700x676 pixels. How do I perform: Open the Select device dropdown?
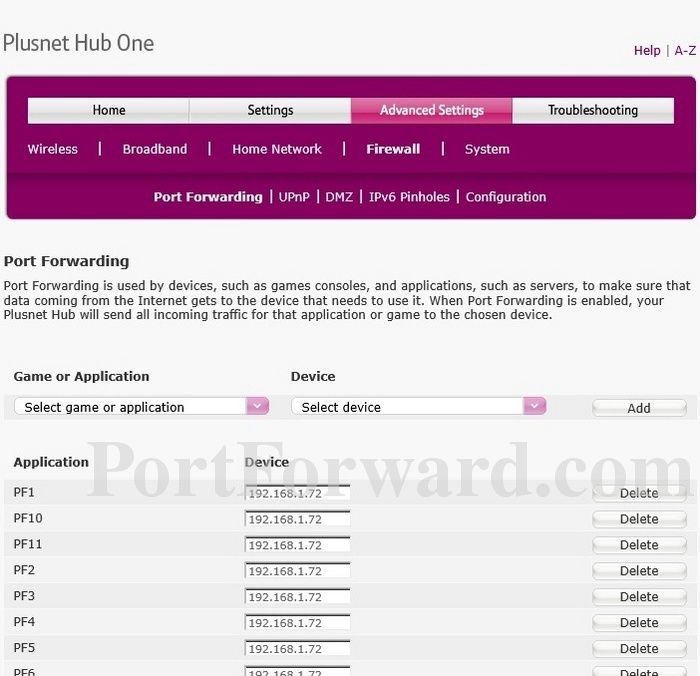(x=418, y=406)
